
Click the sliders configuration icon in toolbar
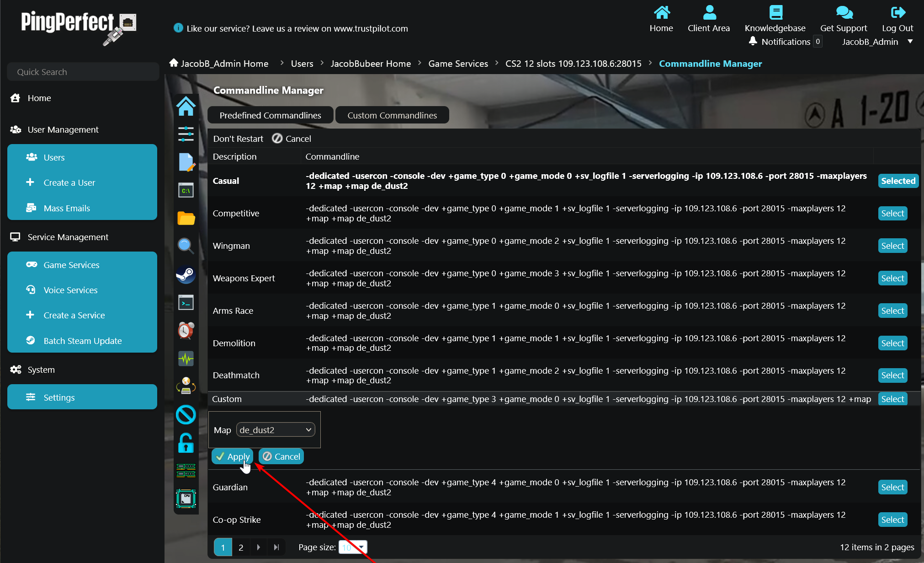[x=186, y=134]
